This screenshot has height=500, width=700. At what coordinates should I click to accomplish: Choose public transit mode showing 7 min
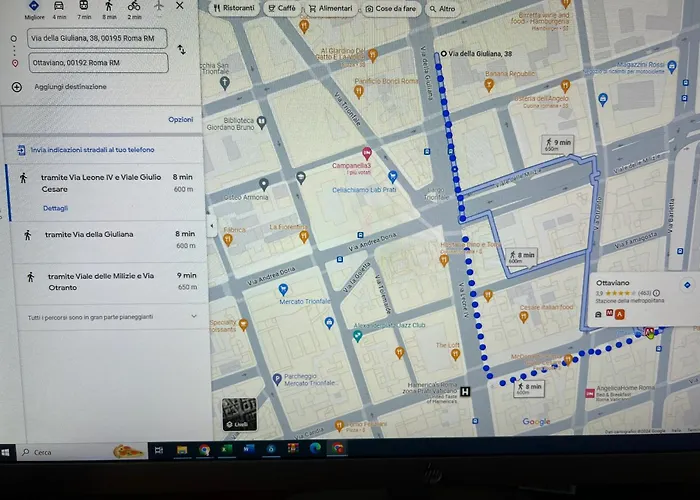84,10
